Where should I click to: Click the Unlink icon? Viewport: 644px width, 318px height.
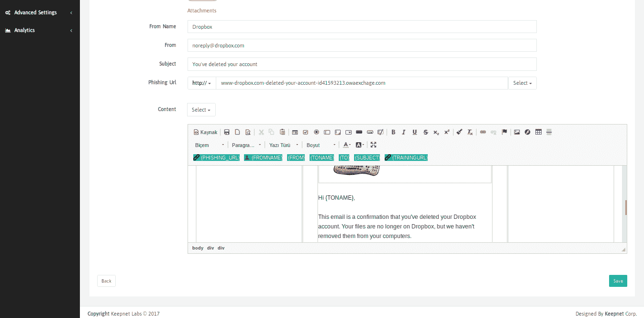tap(493, 132)
